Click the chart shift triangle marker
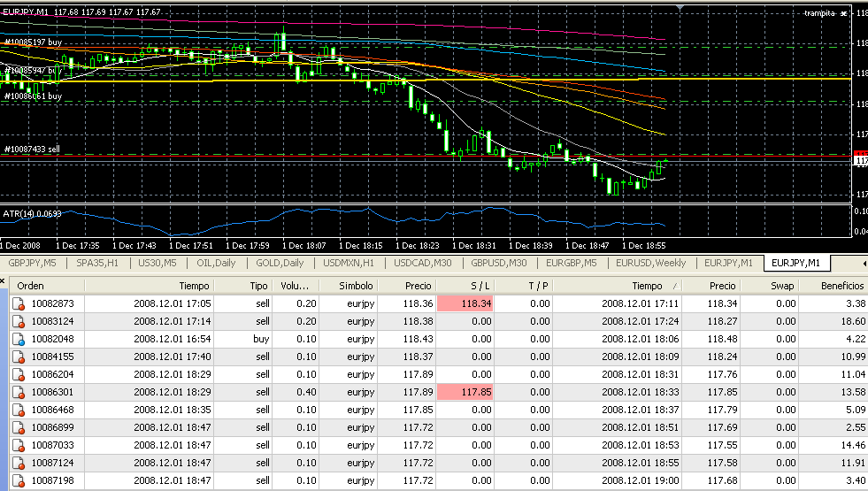This screenshot has height=491, width=868. (x=680, y=7)
